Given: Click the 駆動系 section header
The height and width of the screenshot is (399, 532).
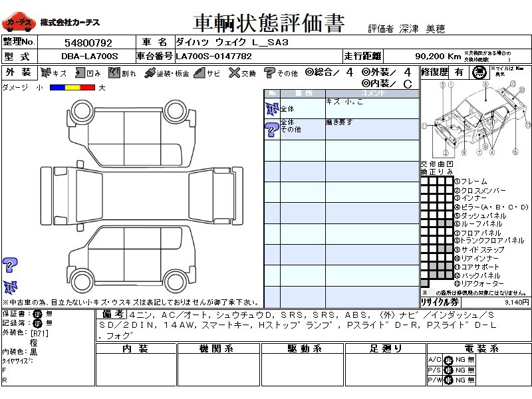Looking at the screenshot, I should pyautogui.click(x=303, y=348).
